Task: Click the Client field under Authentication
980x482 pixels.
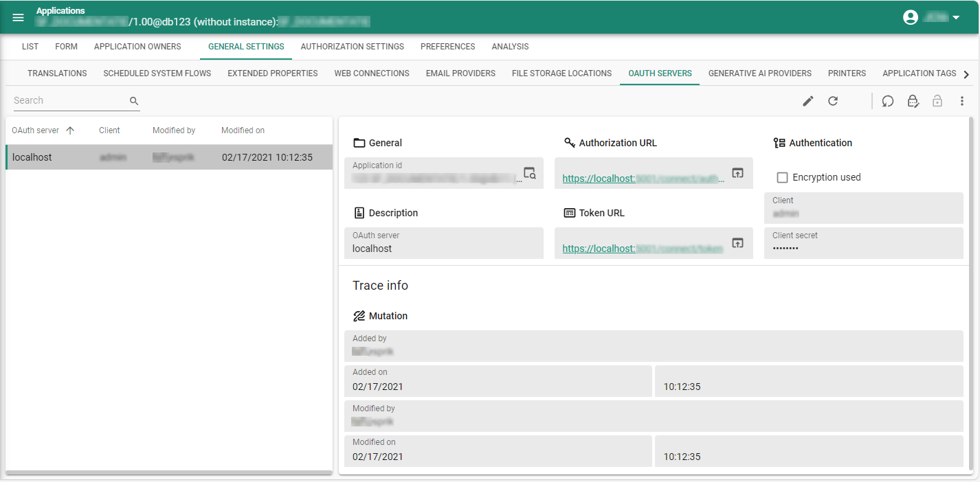Action: pyautogui.click(x=864, y=208)
